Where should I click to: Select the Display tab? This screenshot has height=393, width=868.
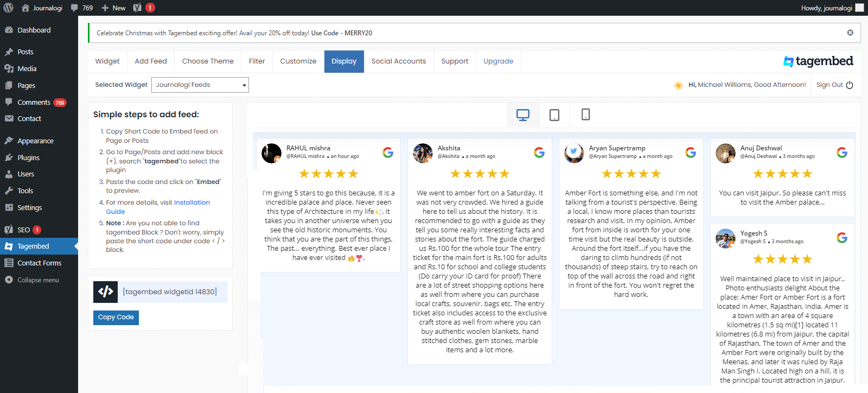click(x=344, y=61)
